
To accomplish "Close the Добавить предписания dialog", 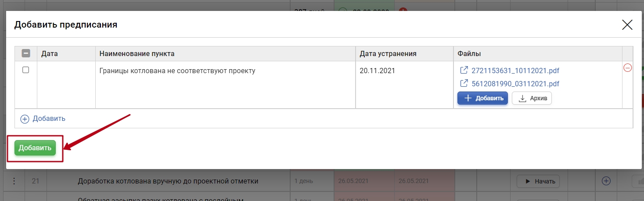I will coord(627,25).
